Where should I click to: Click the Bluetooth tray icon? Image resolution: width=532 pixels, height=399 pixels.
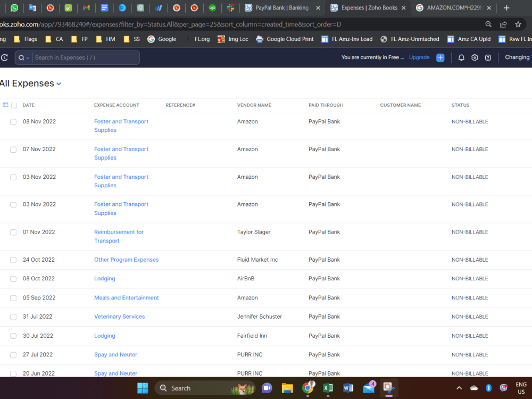pos(488,387)
